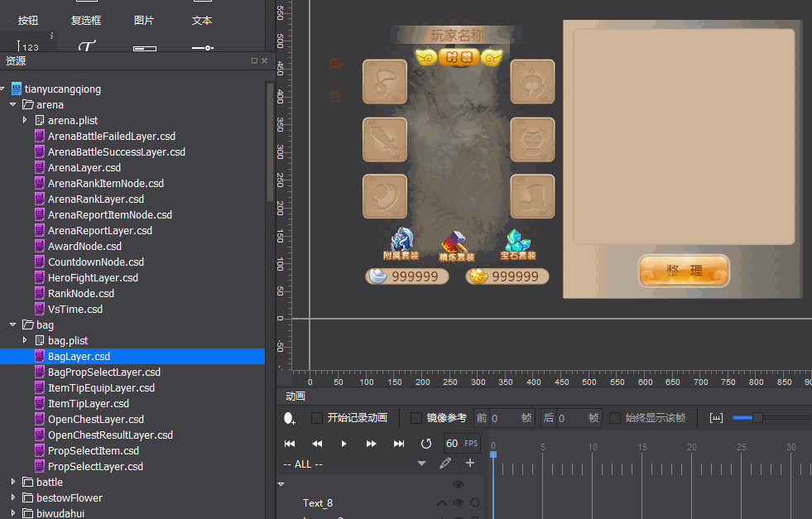This screenshot has width=812, height=519.
Task: Click the timeline zoom slider handle
Action: pyautogui.click(x=757, y=418)
